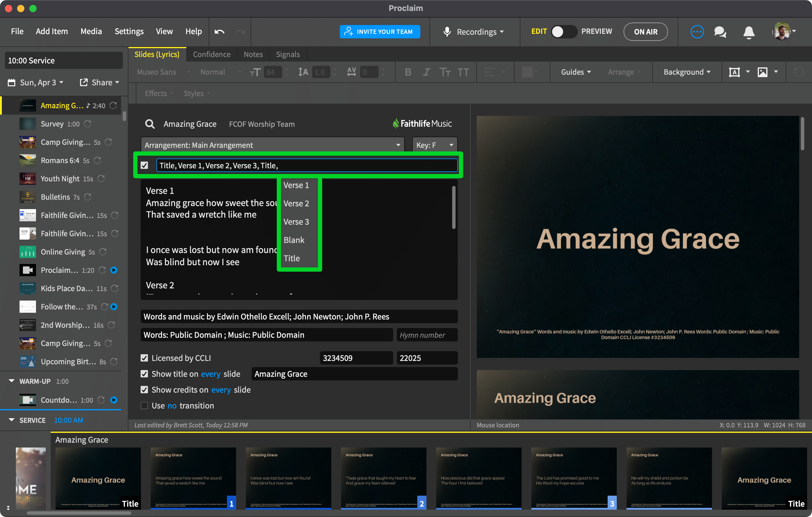Click the play icon on Countdo… item
The image size is (812, 517).
pyautogui.click(x=114, y=400)
